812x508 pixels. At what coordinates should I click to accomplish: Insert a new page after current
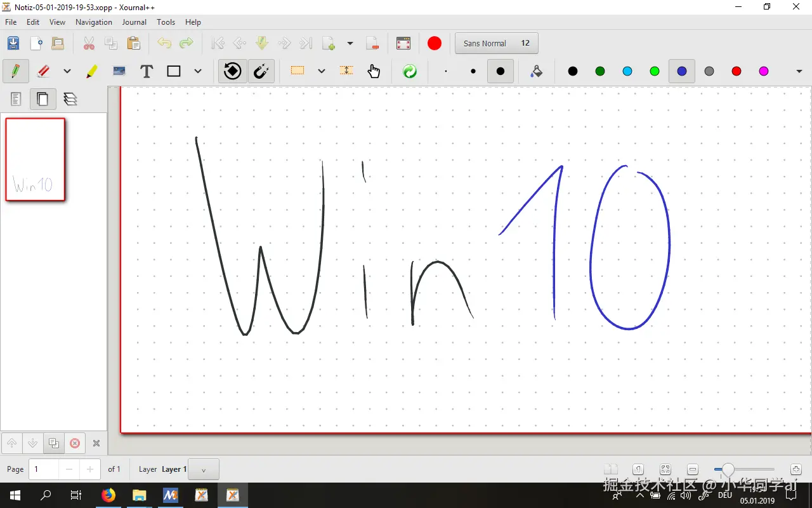pos(329,43)
